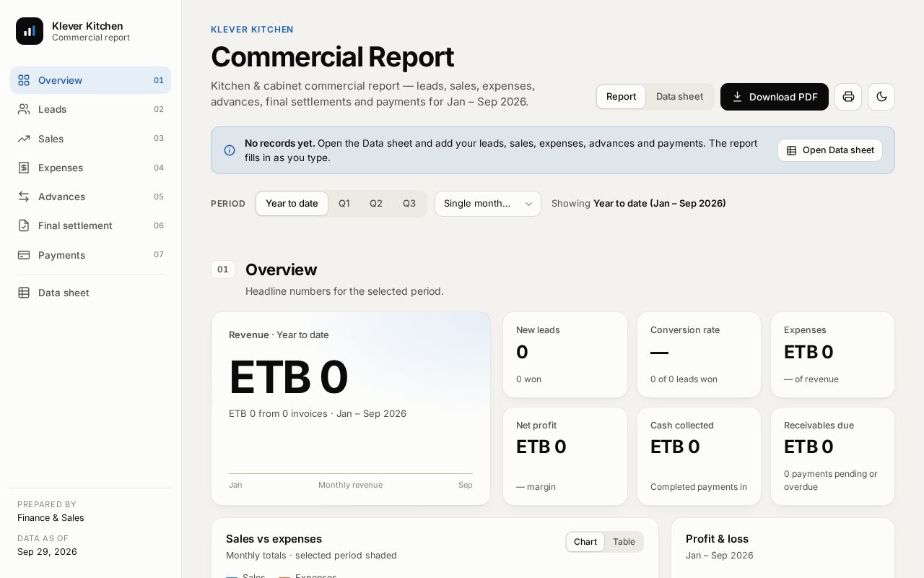Show Sales vs expenses as Chart
The height and width of the screenshot is (578, 924).
[585, 542]
